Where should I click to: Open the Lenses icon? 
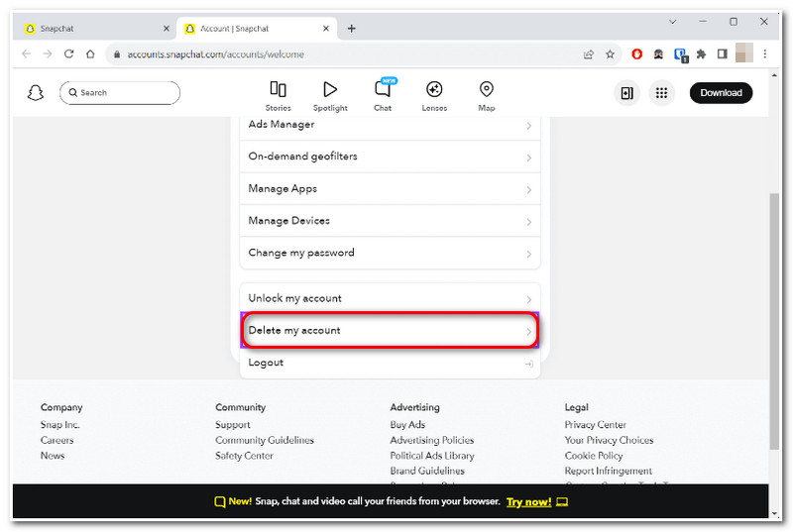pyautogui.click(x=434, y=89)
